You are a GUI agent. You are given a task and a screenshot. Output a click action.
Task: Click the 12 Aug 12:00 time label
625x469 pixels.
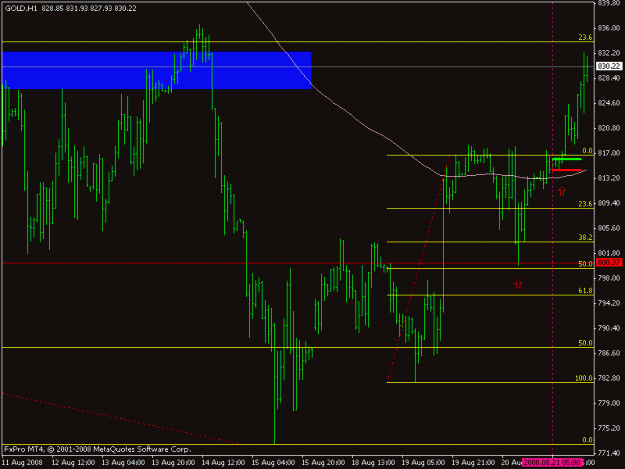73,463
